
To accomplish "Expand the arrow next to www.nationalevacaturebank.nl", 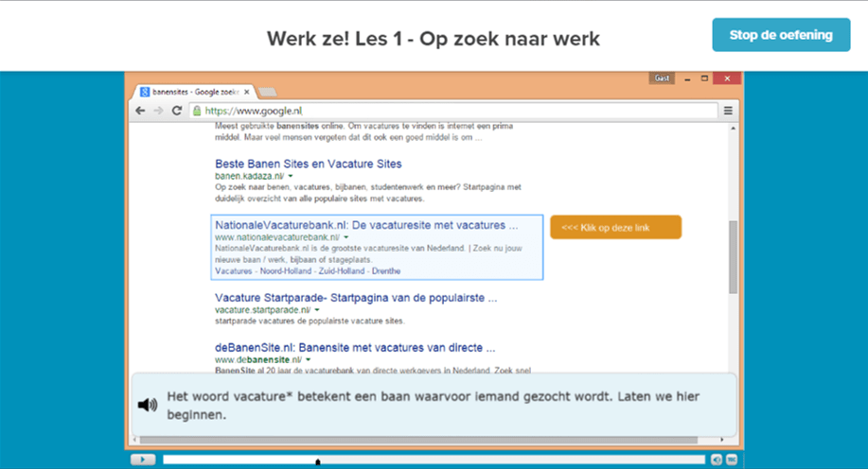I will pos(346,237).
